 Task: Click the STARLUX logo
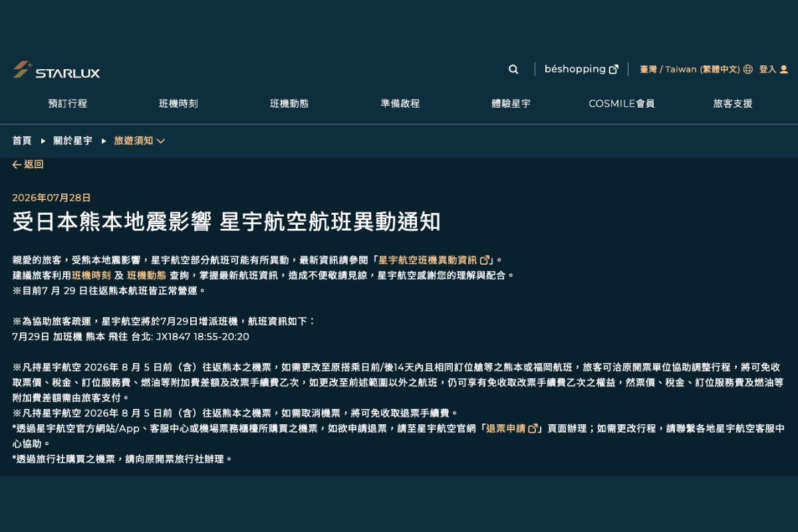56,70
